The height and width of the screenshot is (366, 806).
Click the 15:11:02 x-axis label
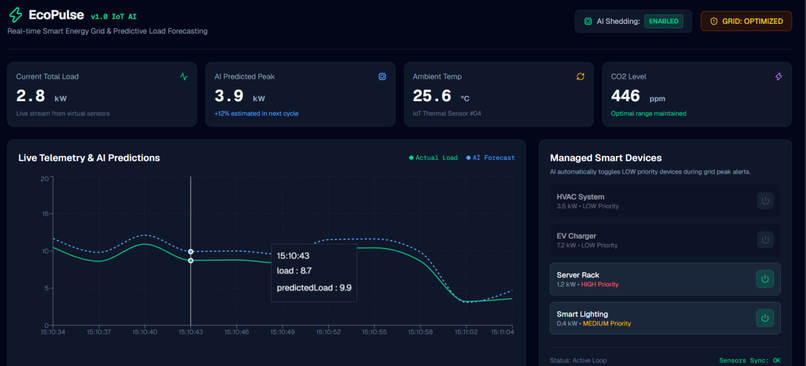[466, 333]
